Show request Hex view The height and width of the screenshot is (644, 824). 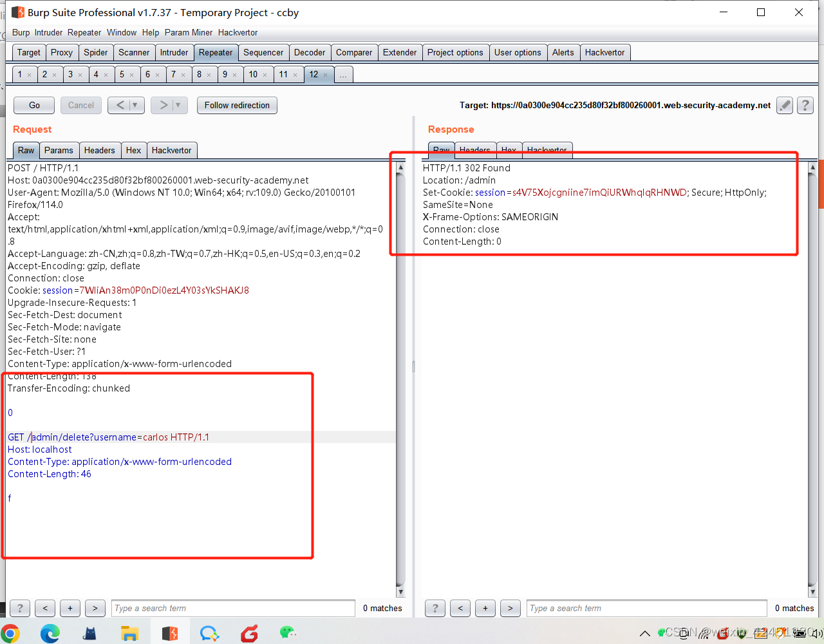[x=134, y=150]
